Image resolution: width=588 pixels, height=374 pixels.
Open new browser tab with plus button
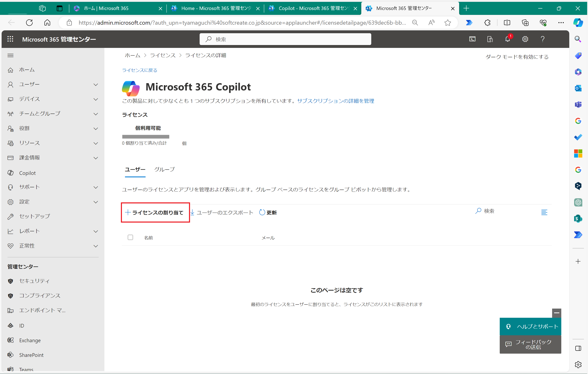(466, 8)
